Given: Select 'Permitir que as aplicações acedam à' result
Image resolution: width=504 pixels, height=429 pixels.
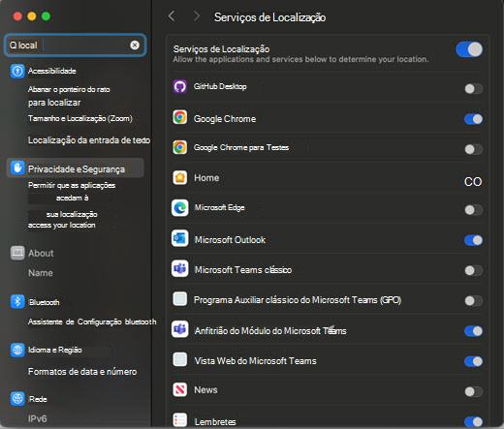Looking at the screenshot, I should [72, 192].
